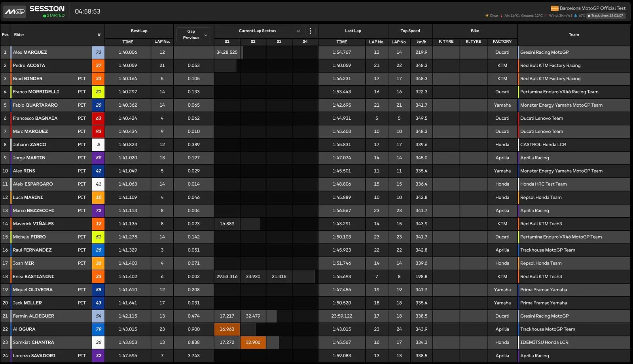Viewport: 633px width, 364px height.
Task: Select rider Enea BASTIANINI
Action: coord(33,277)
